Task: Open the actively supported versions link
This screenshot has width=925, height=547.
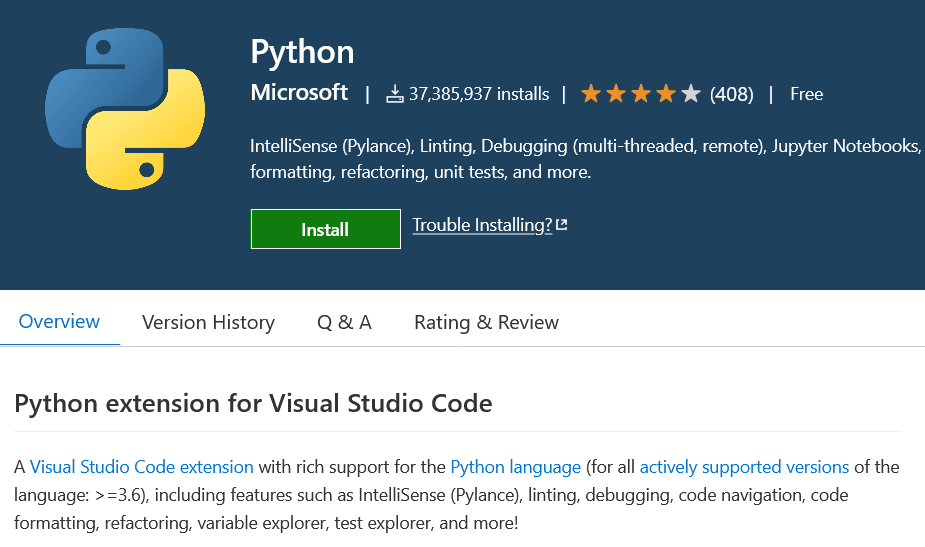Action: pos(744,467)
